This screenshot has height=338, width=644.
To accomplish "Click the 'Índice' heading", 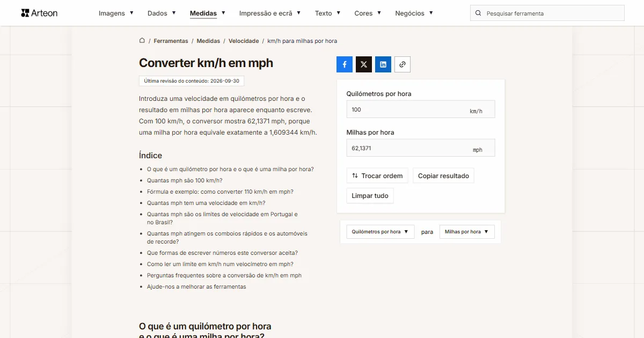I will coord(150,156).
